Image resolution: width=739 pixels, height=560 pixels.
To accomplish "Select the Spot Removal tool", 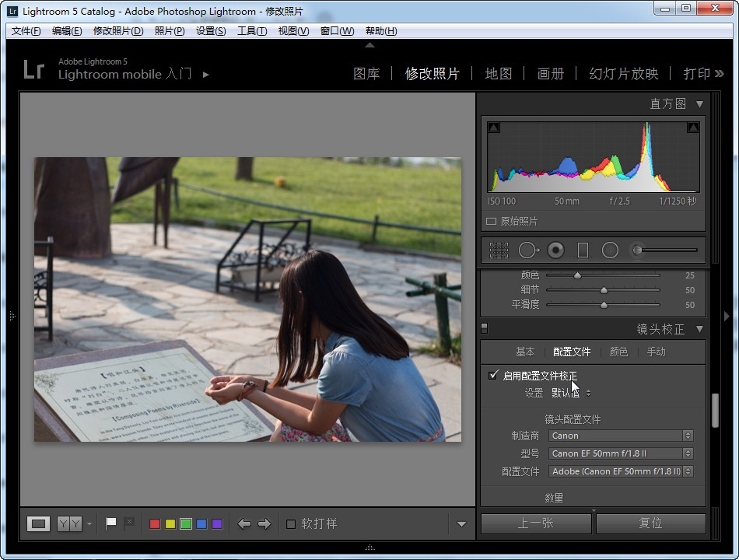I will 528,250.
